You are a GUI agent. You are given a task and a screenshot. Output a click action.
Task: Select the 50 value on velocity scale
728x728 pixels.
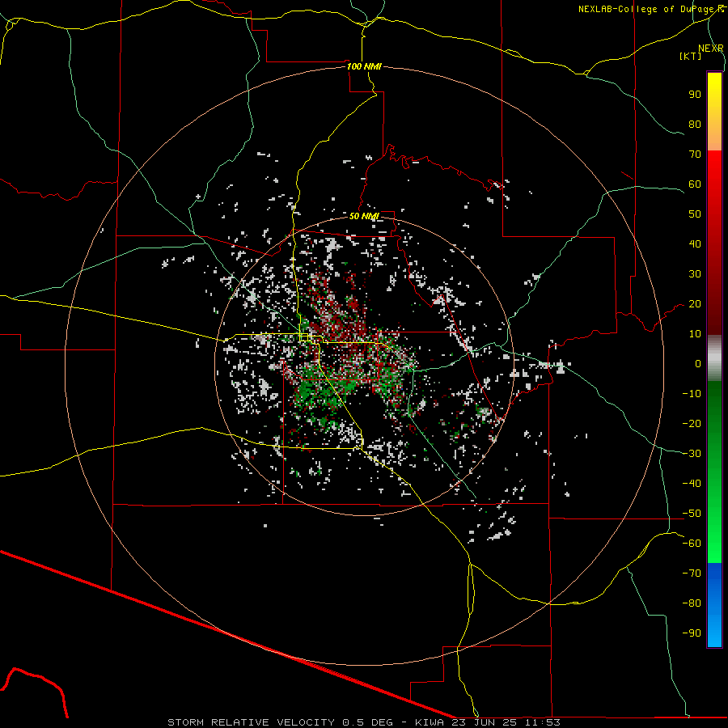[695, 214]
